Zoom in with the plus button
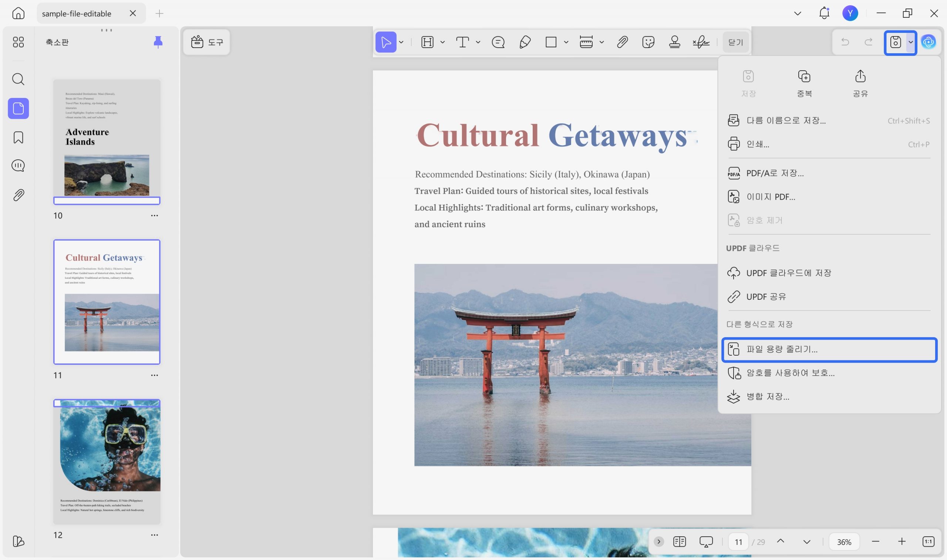947x560 pixels. [x=902, y=542]
